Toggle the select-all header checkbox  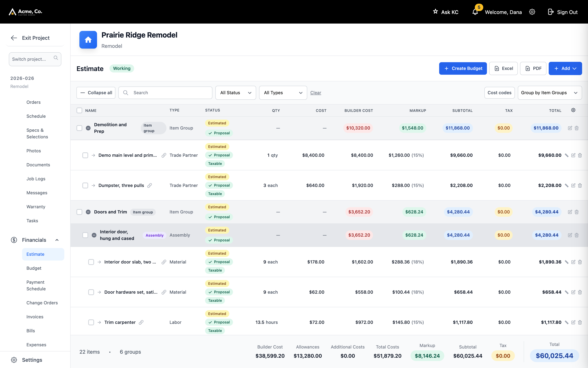[x=79, y=111]
